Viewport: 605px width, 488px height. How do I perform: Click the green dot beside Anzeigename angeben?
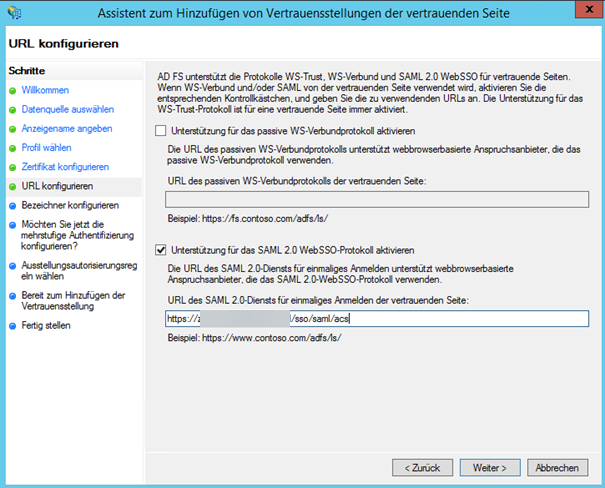12,129
